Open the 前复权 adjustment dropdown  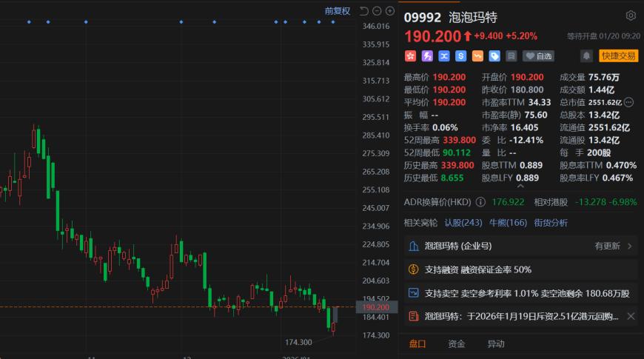coord(338,11)
